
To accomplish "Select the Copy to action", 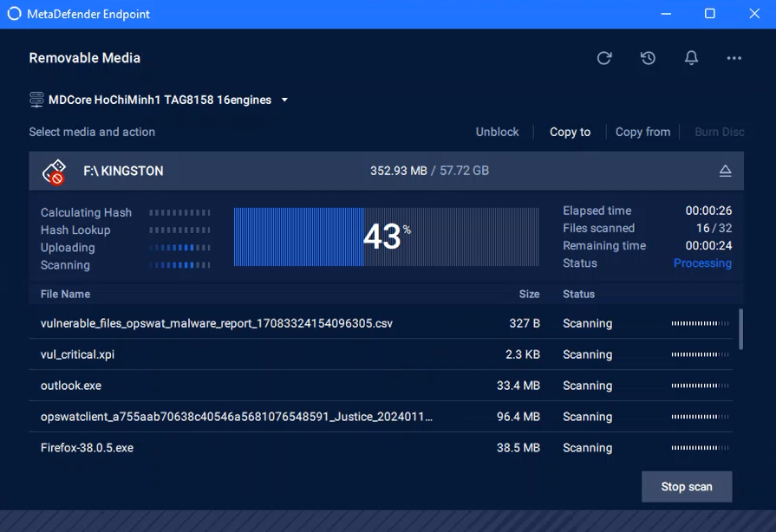I will click(571, 132).
